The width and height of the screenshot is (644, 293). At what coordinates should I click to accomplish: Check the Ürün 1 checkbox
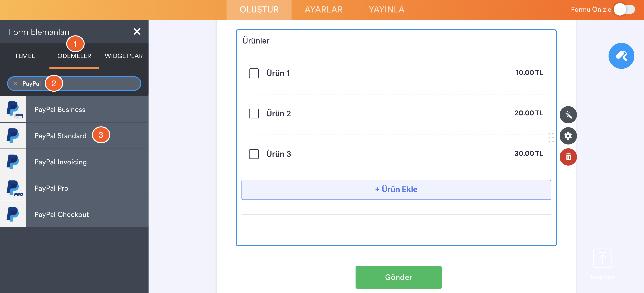pos(254,73)
